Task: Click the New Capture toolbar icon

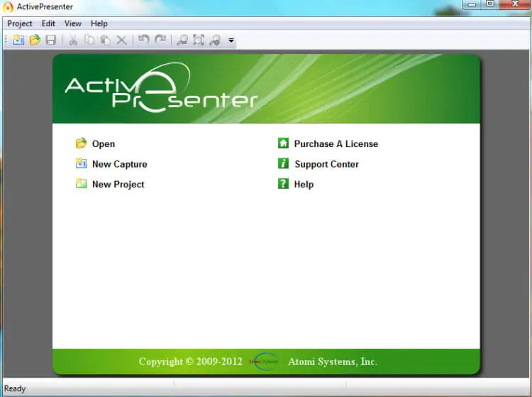Action: pyautogui.click(x=18, y=40)
